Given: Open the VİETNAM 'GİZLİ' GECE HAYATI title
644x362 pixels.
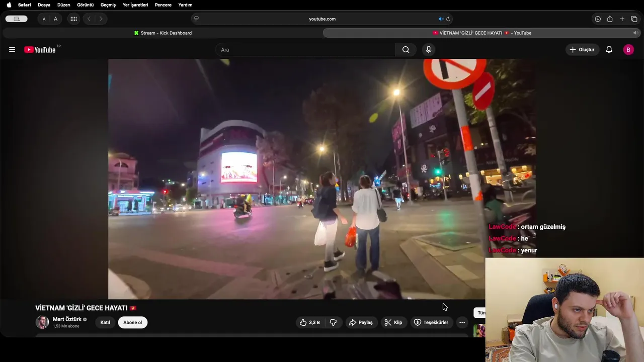Looking at the screenshot, I should coord(86,308).
